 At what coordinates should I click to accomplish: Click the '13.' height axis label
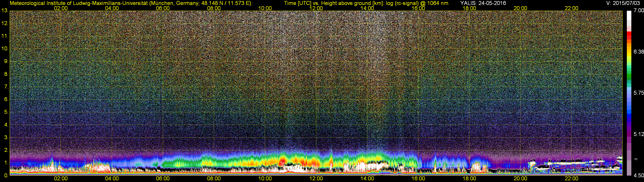[x=5, y=10]
